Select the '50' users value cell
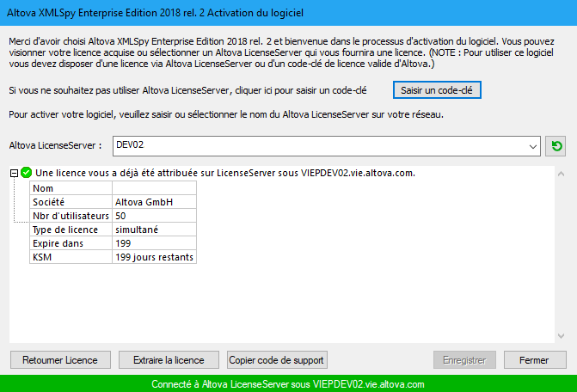This screenshot has height=392, width=577. tap(154, 216)
